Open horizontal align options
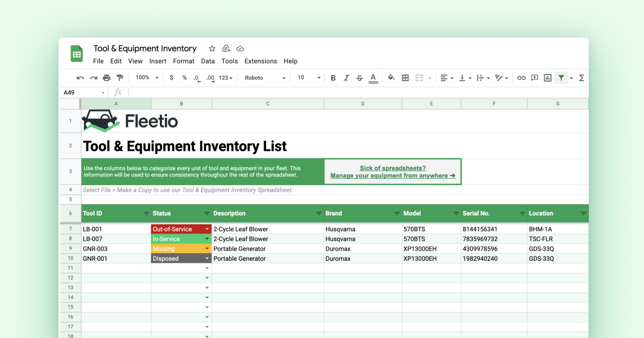Screen dimensions: 644x338 (x=447, y=78)
